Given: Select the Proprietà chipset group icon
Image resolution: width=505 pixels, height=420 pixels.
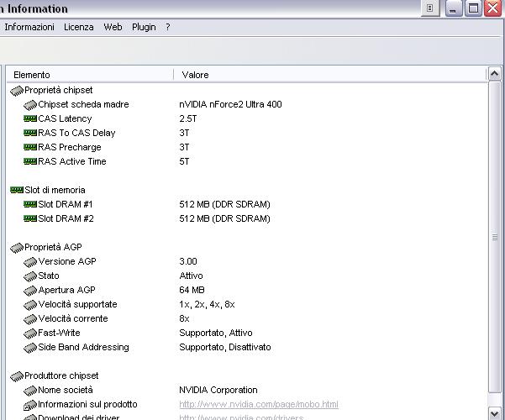Looking at the screenshot, I should [x=17, y=91].
